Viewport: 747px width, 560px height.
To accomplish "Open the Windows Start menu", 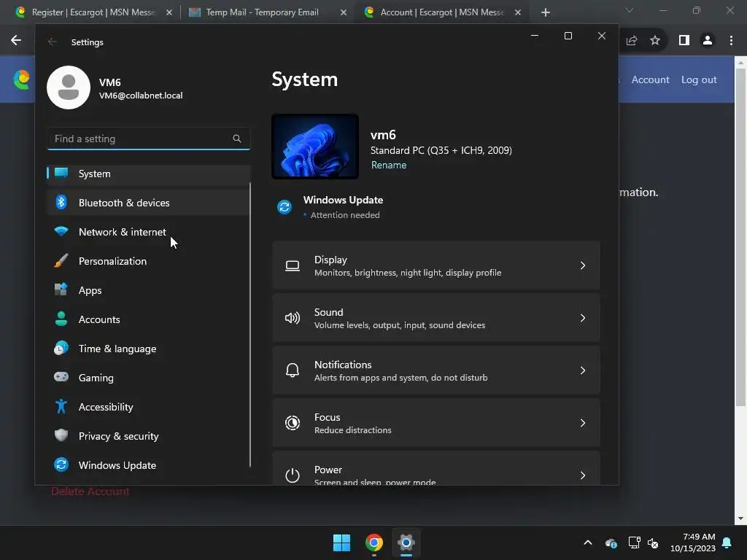I will pos(341,542).
